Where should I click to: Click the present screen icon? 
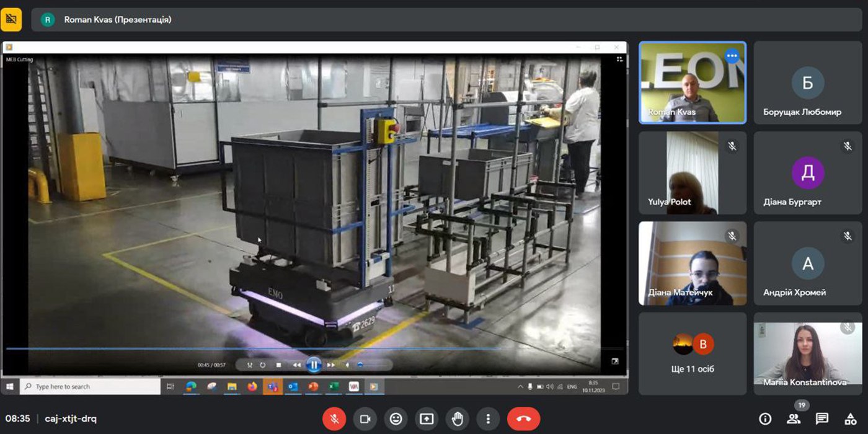pos(427,419)
